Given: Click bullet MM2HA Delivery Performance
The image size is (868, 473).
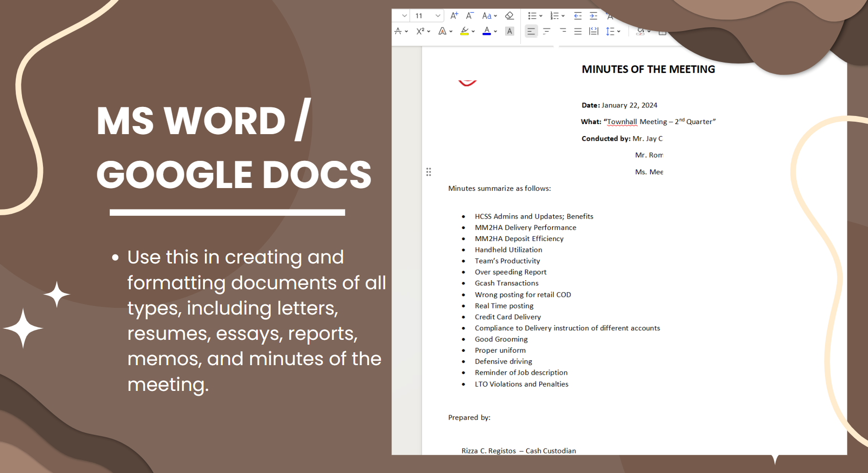Looking at the screenshot, I should pyautogui.click(x=525, y=228).
